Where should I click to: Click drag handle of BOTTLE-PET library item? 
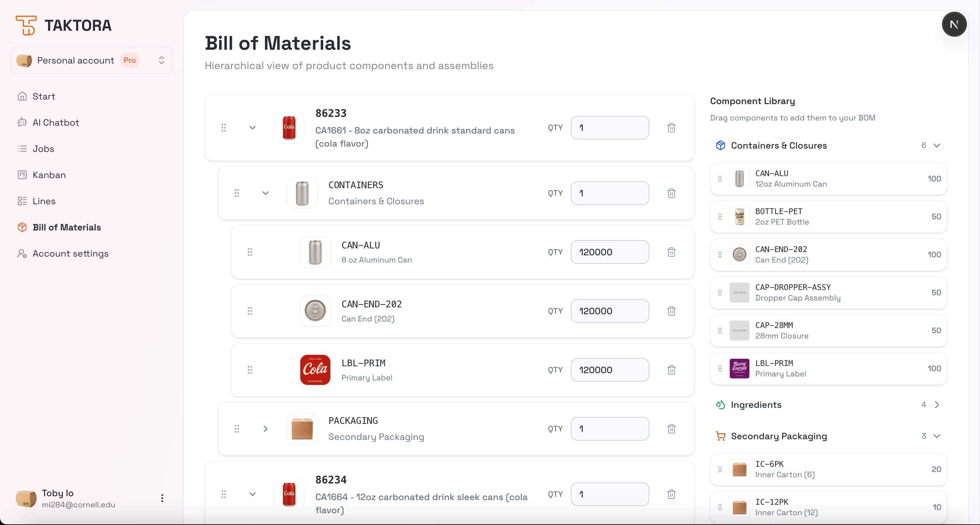tap(720, 217)
